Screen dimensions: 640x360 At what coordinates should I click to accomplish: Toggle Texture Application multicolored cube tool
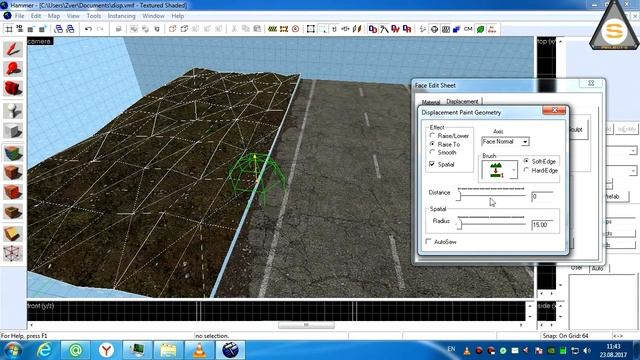pyautogui.click(x=13, y=154)
